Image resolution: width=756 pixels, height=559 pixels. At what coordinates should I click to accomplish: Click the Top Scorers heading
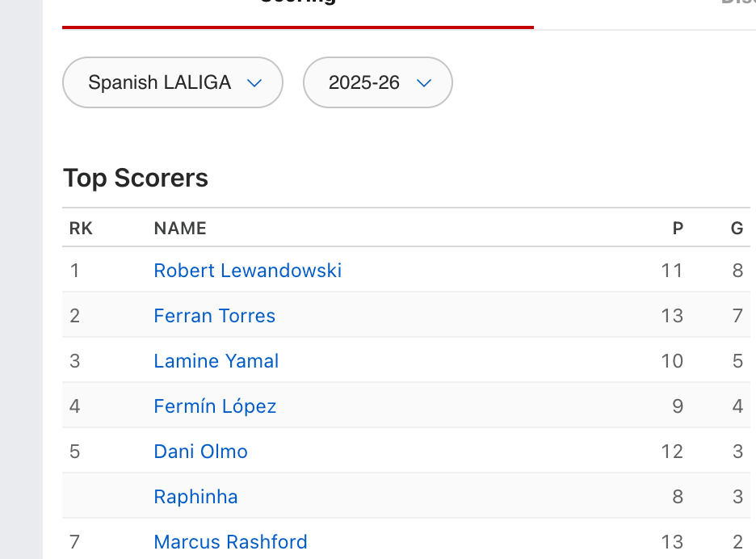coord(136,178)
